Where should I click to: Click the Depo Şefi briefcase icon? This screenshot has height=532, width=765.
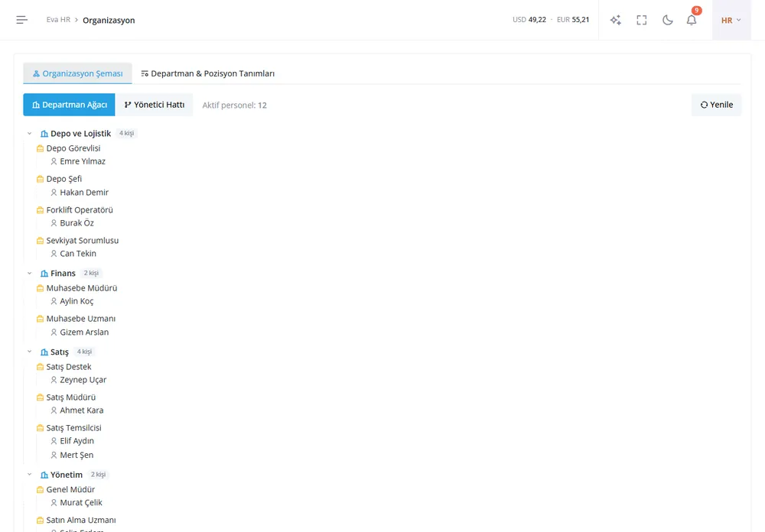[x=40, y=179]
